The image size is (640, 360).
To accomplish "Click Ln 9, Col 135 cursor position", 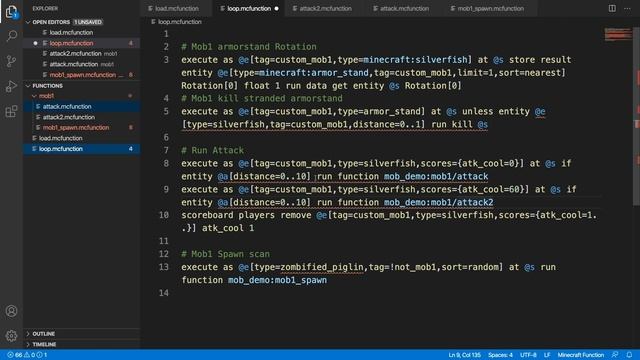I will pos(464,355).
